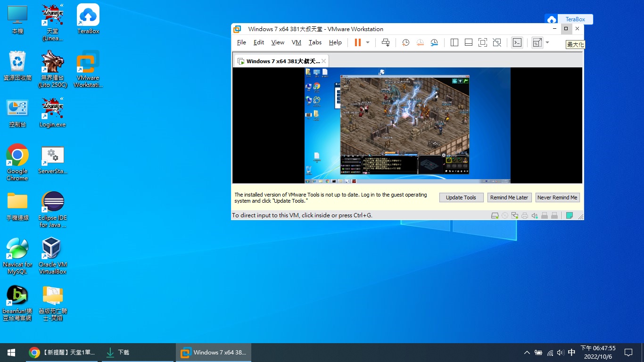Open the Help menu in VMware

335,42
